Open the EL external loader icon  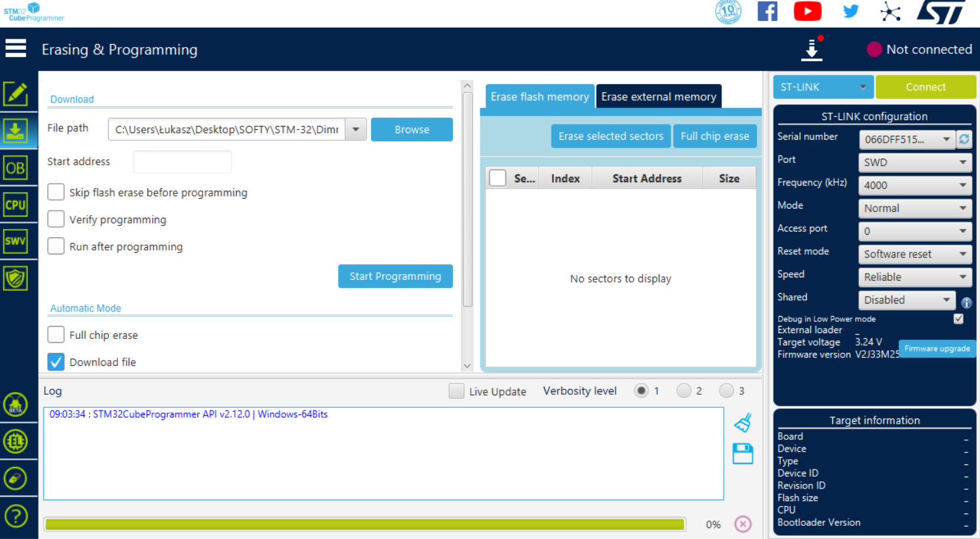point(16,441)
